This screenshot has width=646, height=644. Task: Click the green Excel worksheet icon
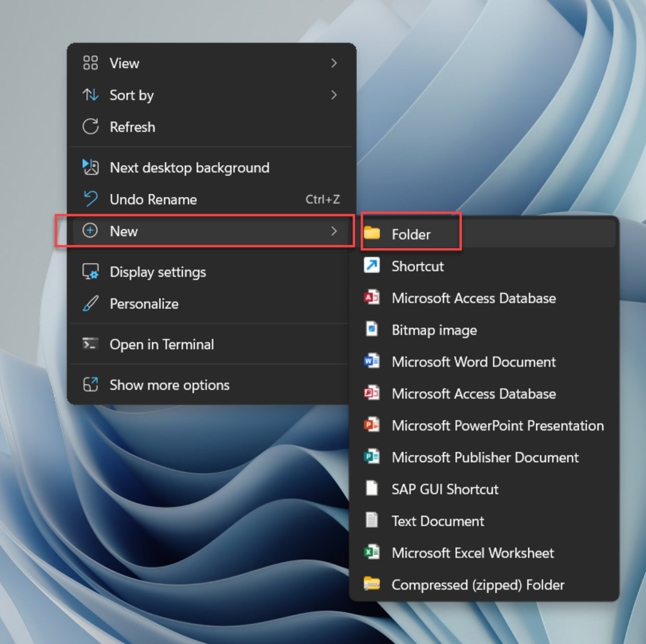point(371,552)
